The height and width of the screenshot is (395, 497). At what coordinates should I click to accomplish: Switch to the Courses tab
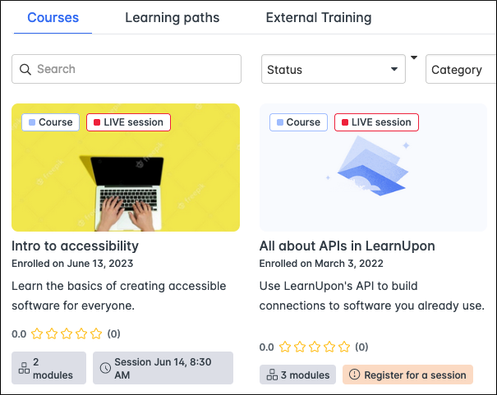tap(53, 18)
